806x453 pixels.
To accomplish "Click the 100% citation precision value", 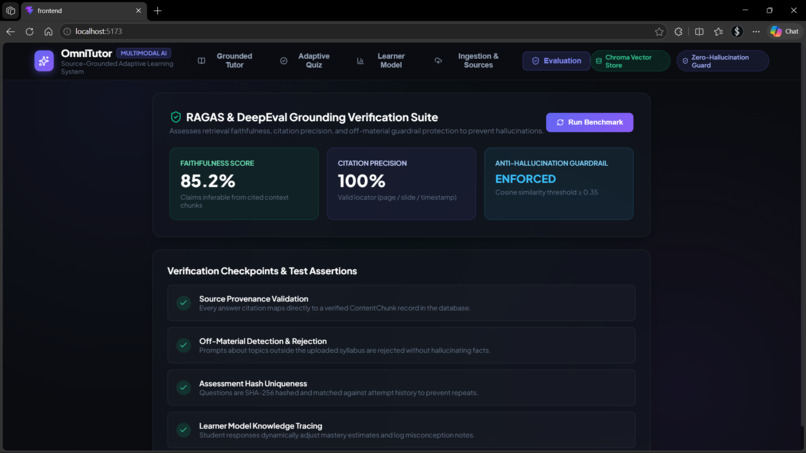I will pyautogui.click(x=361, y=180).
